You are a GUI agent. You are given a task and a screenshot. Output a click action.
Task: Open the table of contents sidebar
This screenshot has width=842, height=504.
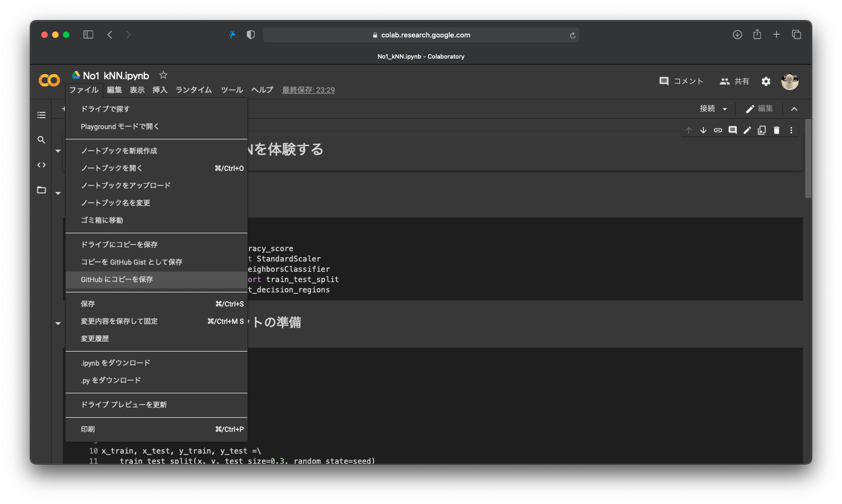(41, 115)
